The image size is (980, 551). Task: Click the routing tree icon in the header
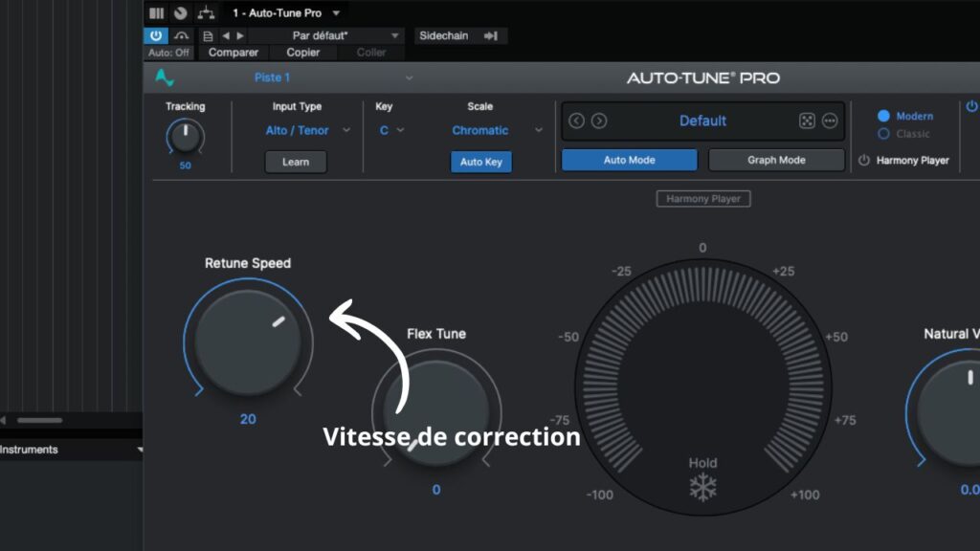coord(206,12)
